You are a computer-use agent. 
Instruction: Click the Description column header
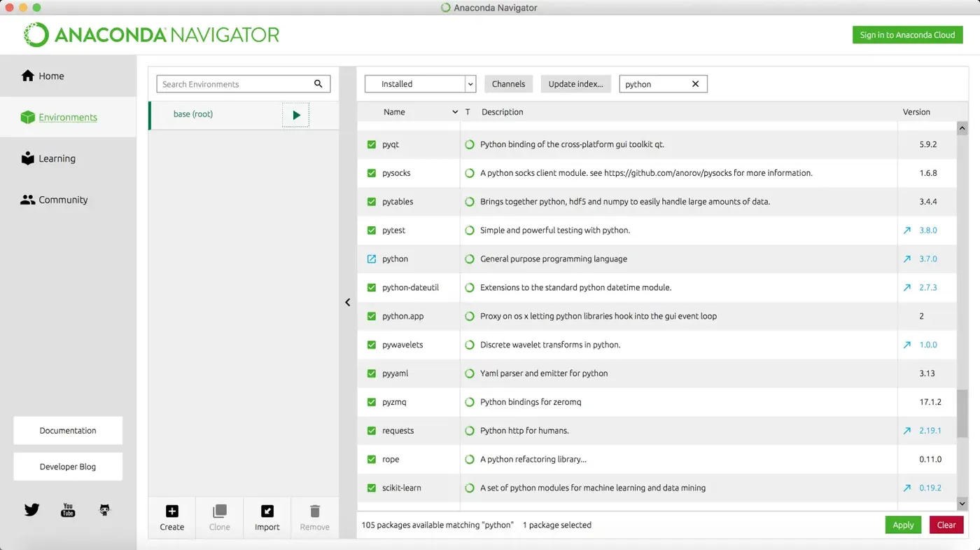tap(503, 112)
